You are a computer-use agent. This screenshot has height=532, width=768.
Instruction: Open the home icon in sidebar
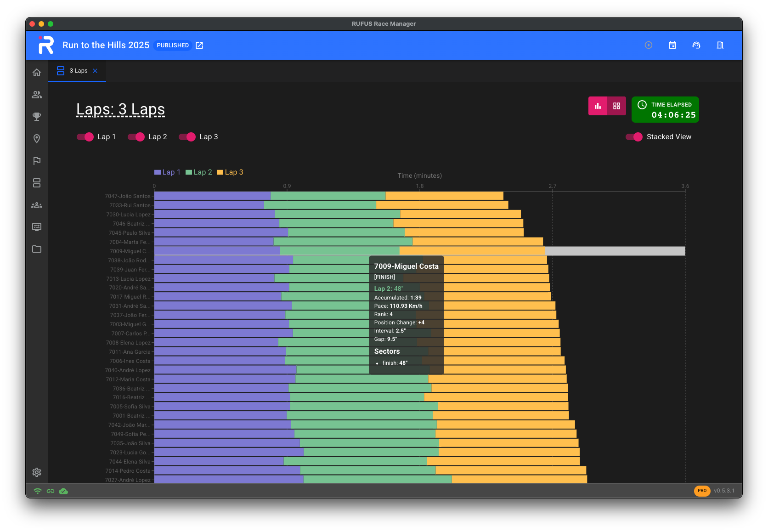[37, 73]
